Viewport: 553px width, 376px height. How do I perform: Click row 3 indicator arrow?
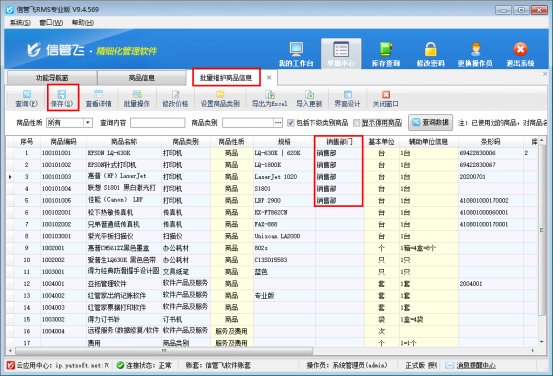pyautogui.click(x=10, y=177)
